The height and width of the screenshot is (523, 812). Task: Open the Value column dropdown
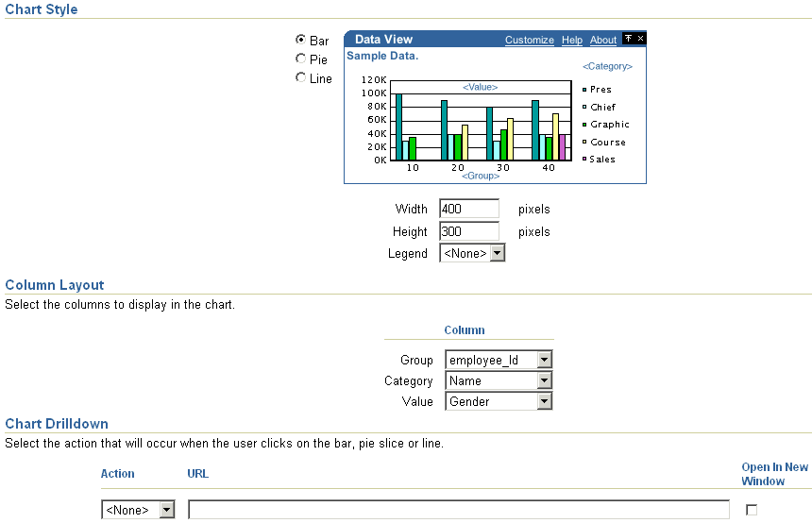499,401
